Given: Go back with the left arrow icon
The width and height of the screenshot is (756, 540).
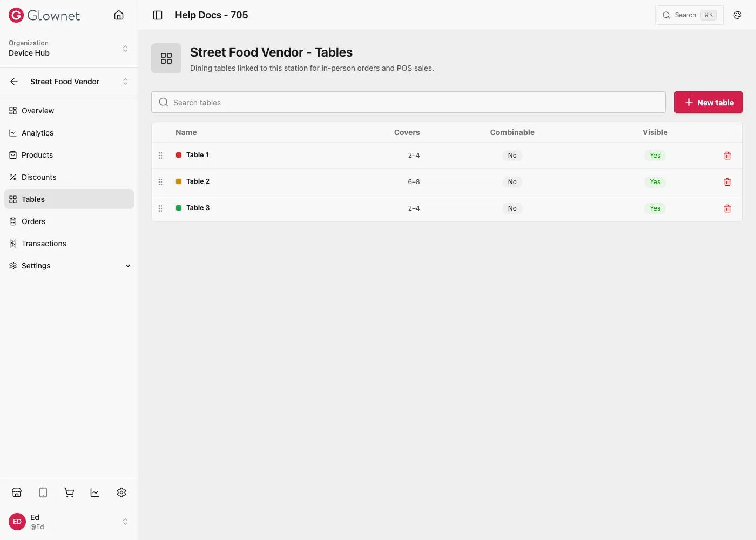Looking at the screenshot, I should pyautogui.click(x=14, y=82).
